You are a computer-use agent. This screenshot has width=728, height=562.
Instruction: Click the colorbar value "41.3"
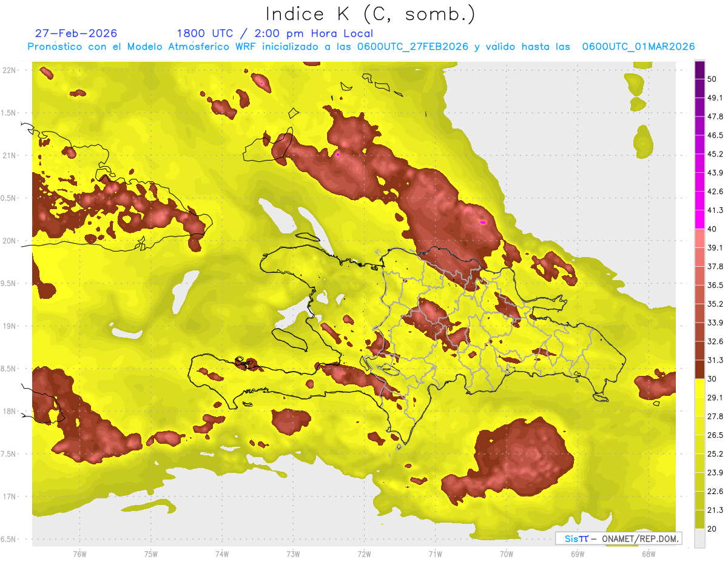[x=715, y=210]
